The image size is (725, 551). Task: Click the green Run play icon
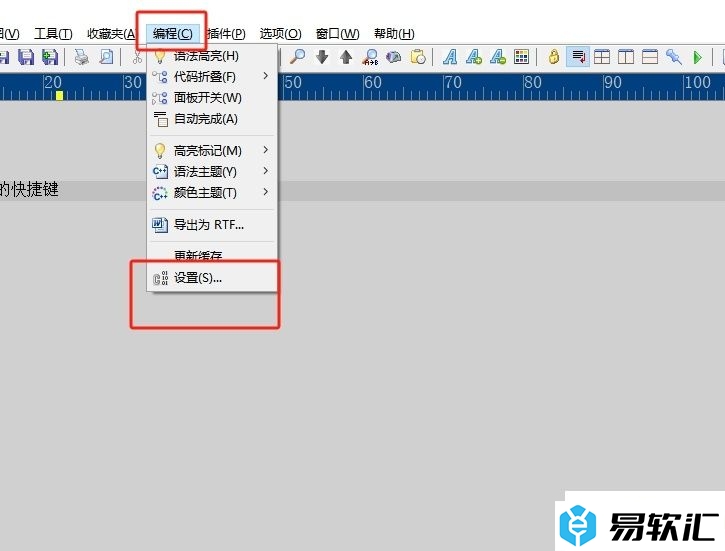[x=697, y=57]
